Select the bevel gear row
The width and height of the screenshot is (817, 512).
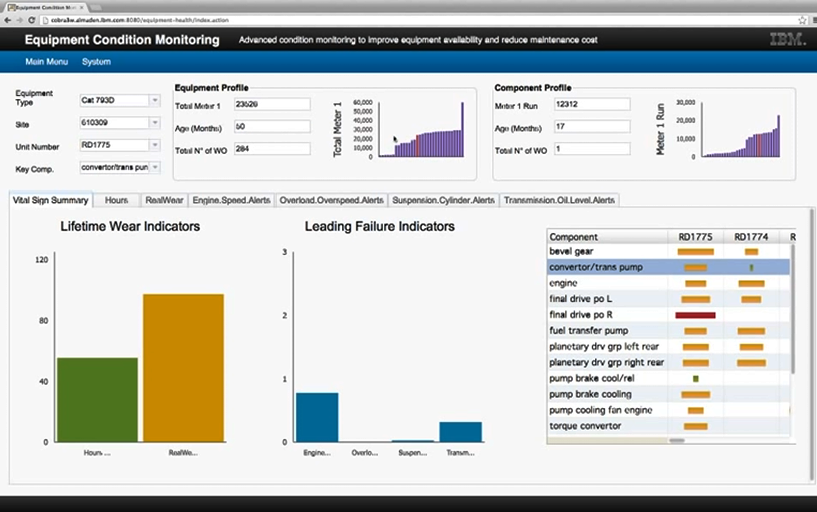pyautogui.click(x=669, y=251)
